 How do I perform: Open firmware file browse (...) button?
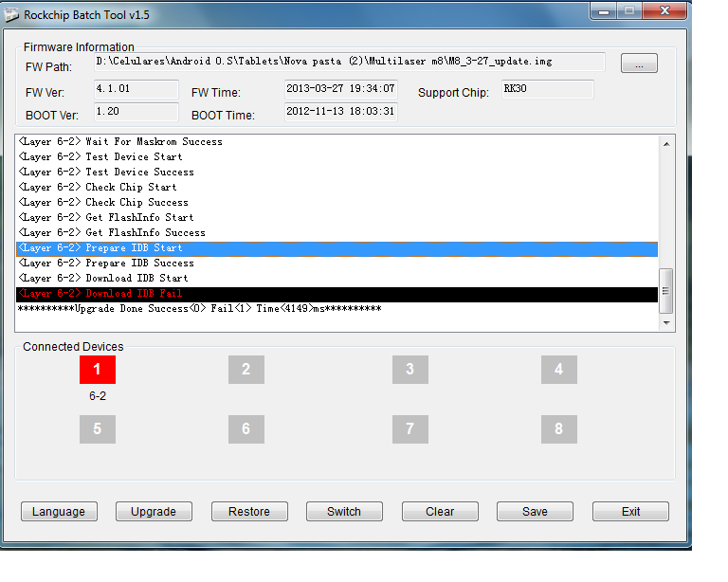[639, 64]
